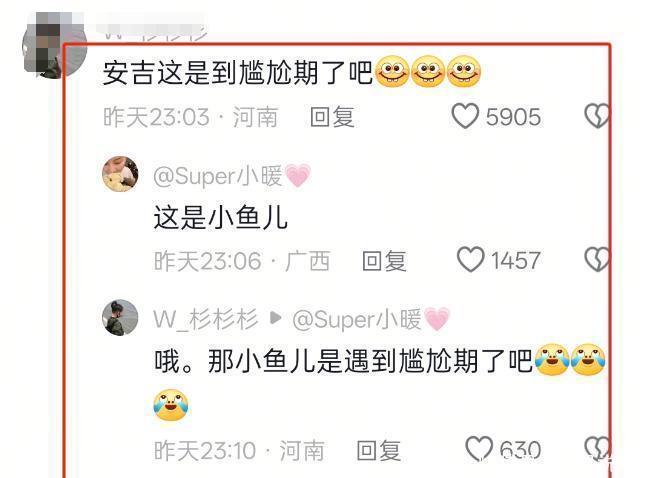Open W_杉杉杉 reply avatar

click(120, 317)
